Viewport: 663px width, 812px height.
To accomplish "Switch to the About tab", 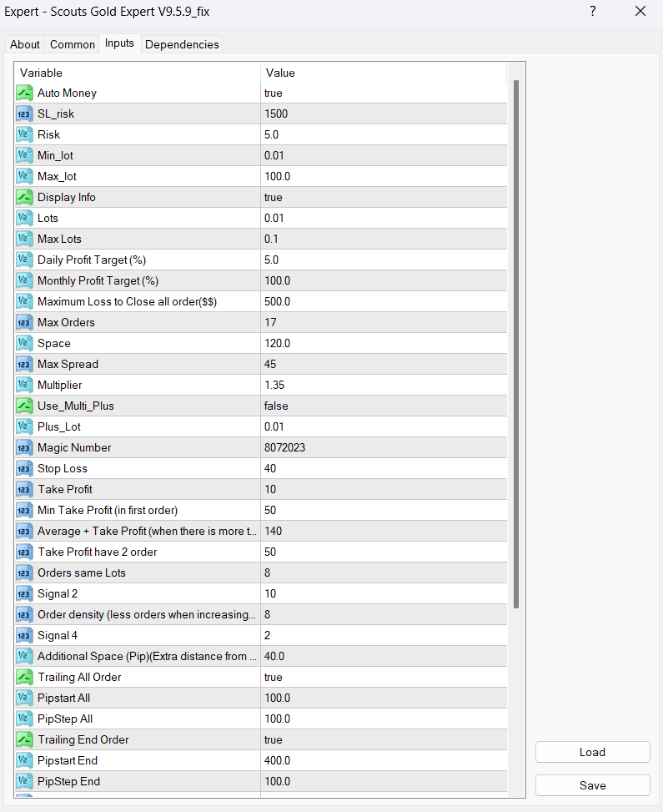I will pyautogui.click(x=25, y=44).
